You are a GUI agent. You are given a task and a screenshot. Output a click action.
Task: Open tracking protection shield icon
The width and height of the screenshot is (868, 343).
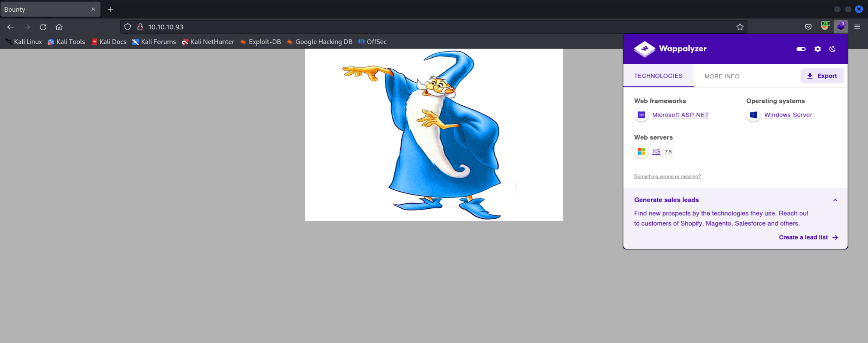pos(128,27)
